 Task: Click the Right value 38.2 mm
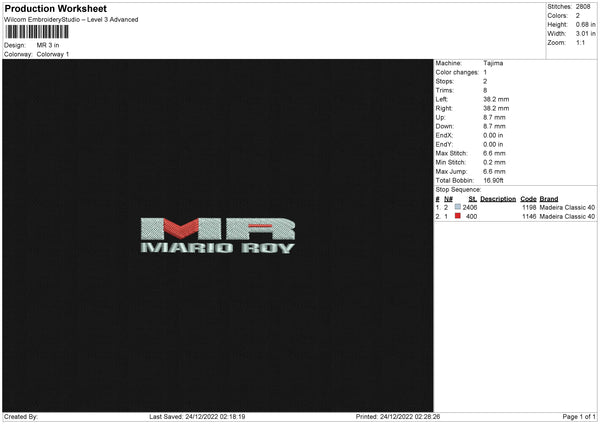pyautogui.click(x=496, y=108)
